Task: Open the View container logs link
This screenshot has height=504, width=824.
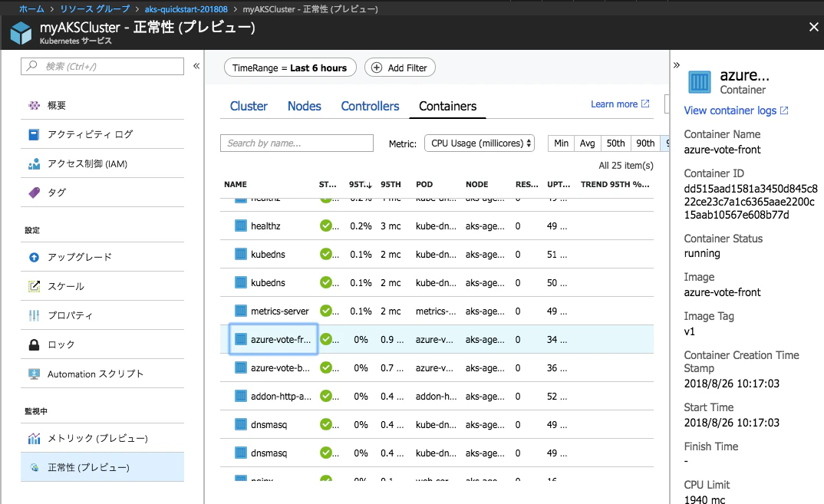Action: (x=736, y=110)
